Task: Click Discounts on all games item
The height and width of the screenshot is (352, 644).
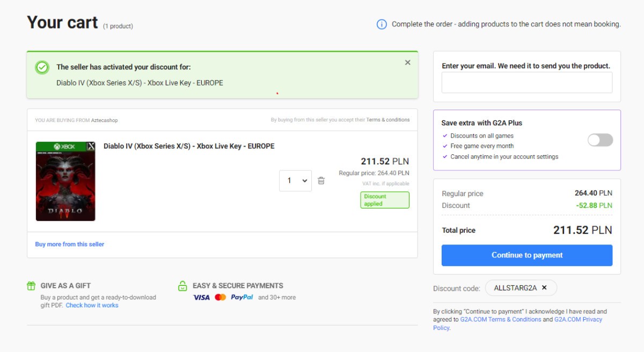Action: [482, 136]
